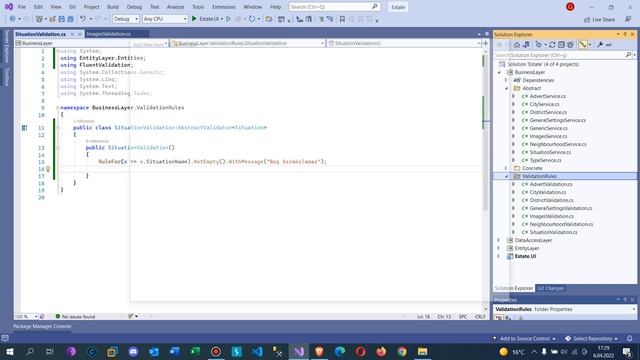The image size is (640, 360).
Task: Open the Any CPU platform dropdown
Action: (165, 19)
